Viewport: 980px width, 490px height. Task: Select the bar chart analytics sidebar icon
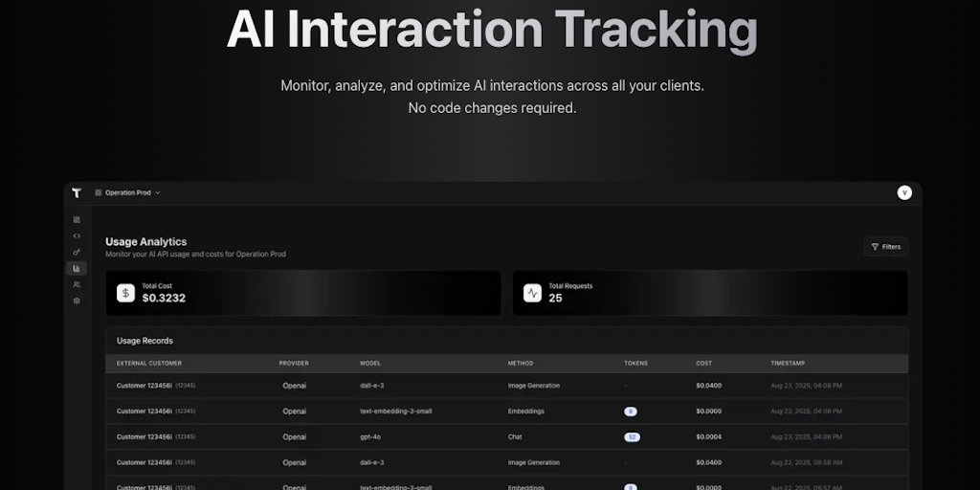(x=77, y=268)
